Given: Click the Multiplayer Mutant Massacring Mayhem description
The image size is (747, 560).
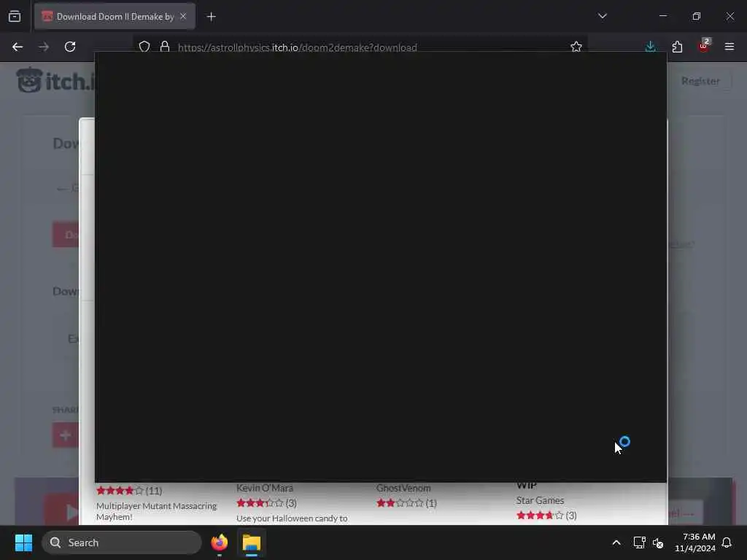Looking at the screenshot, I should (156, 511).
